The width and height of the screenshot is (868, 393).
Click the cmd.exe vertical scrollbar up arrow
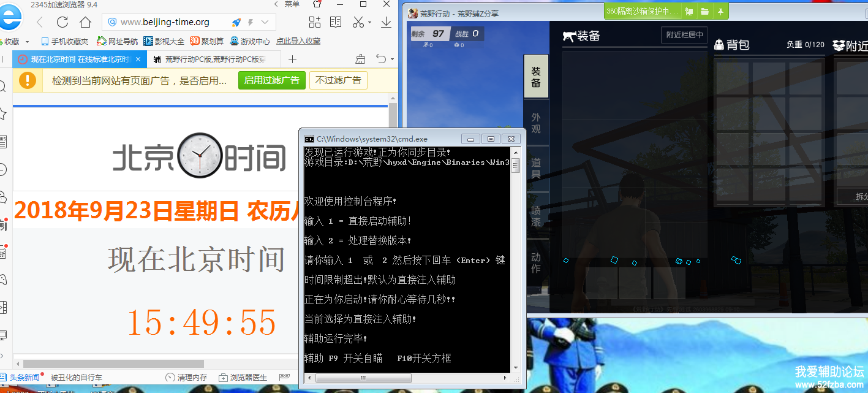516,153
